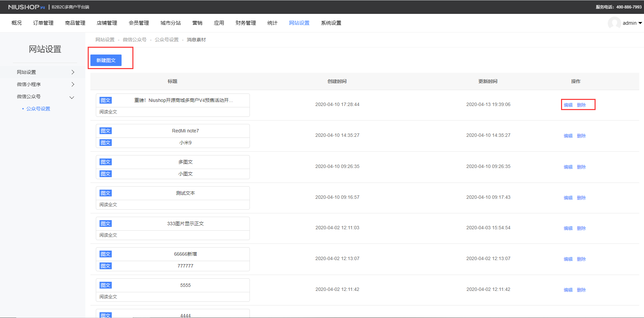Click the 图文 tag beside 小米9
Image resolution: width=644 pixels, height=318 pixels.
106,143
